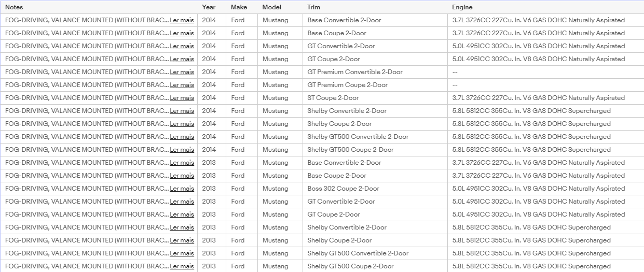The image size is (644, 272).
Task: Expand notes via Ler mais, 2014 GT Convertible
Action: click(182, 46)
